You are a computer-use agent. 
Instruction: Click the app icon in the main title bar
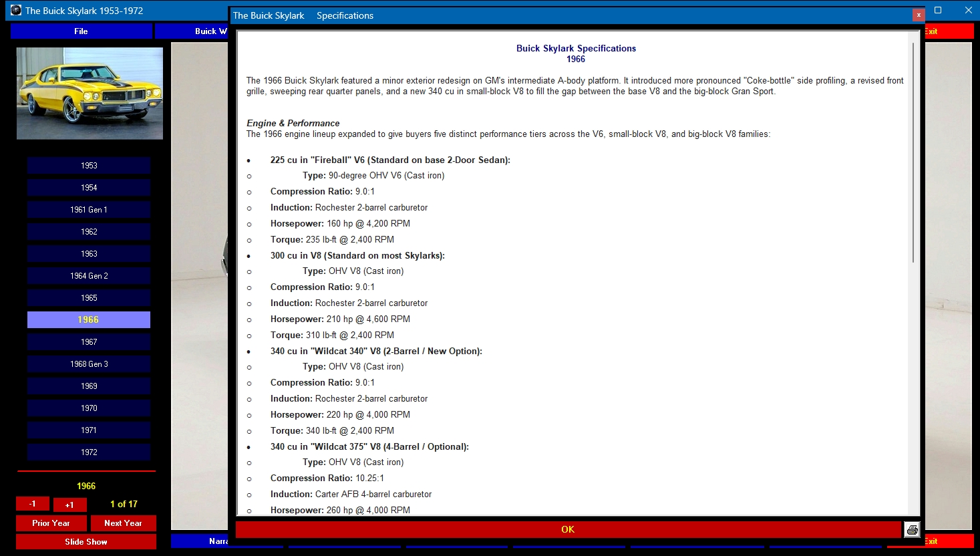[x=16, y=10]
